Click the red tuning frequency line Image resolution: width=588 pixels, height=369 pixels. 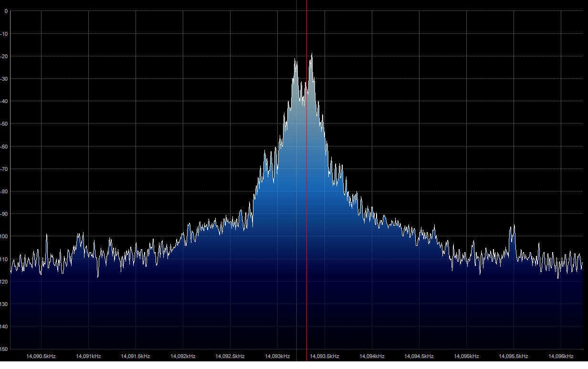tap(306, 180)
